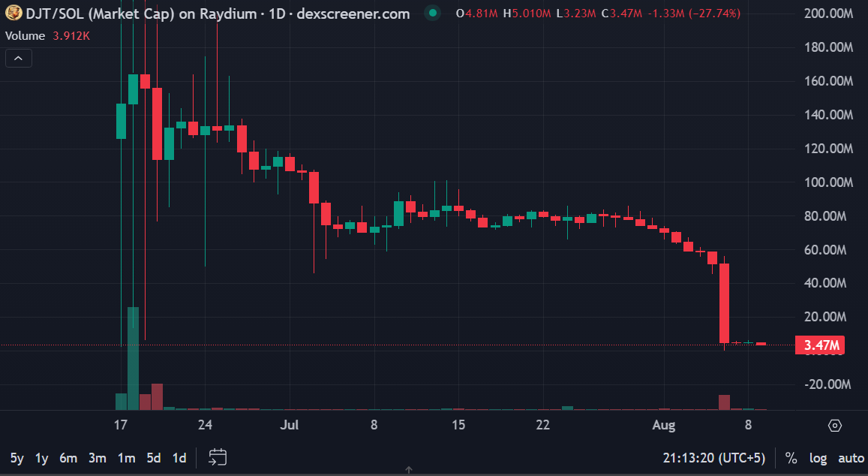
Task: Open the go-to-date calendar icon
Action: (218, 458)
